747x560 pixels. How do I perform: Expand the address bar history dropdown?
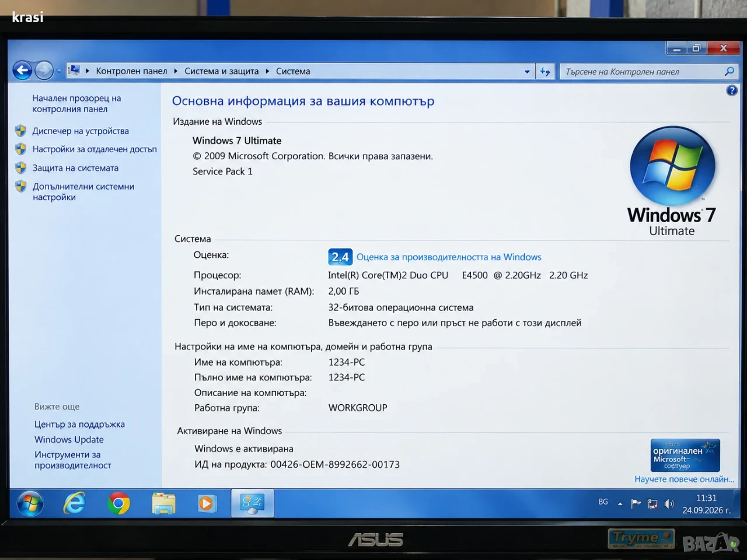[x=527, y=72]
